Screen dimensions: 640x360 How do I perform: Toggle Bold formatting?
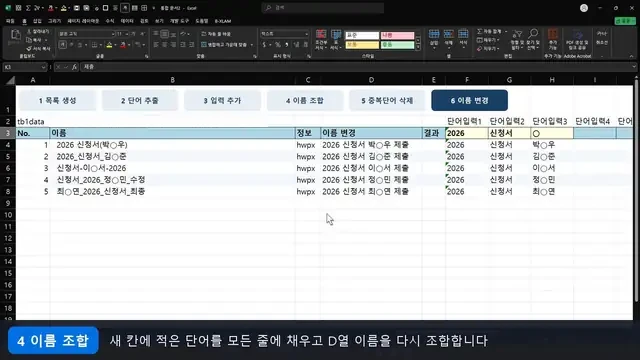[x=62, y=45]
